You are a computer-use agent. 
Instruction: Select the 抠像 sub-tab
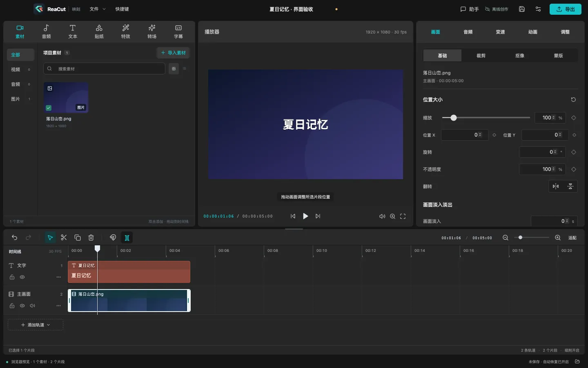pyautogui.click(x=520, y=56)
